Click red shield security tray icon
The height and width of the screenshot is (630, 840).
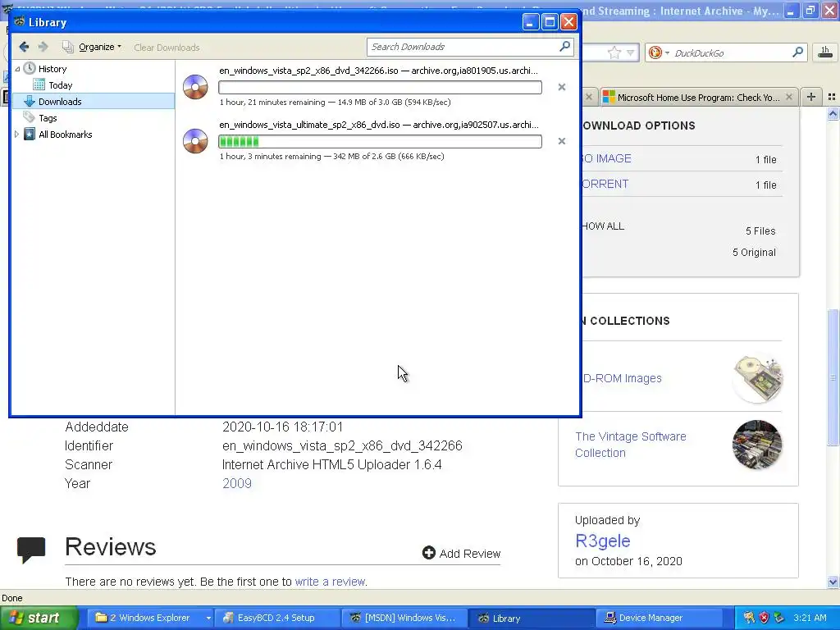click(x=764, y=618)
